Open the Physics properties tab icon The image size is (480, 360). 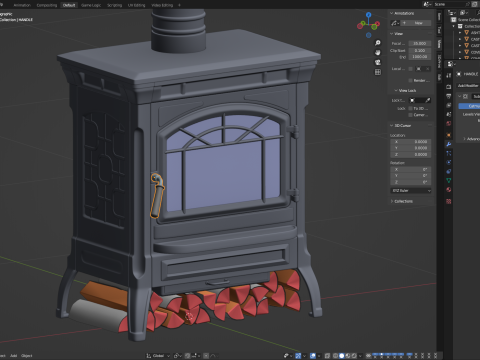449,162
